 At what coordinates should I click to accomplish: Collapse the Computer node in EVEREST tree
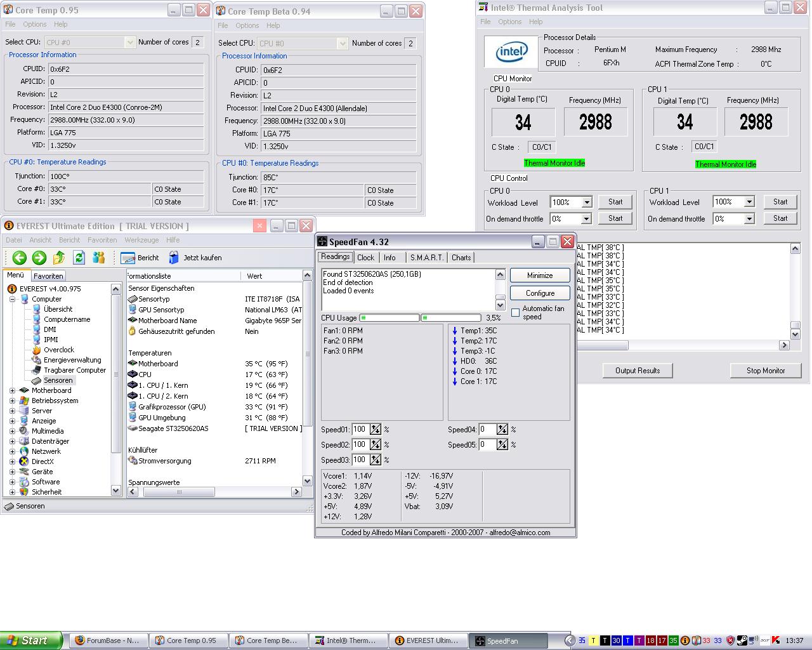[x=12, y=299]
